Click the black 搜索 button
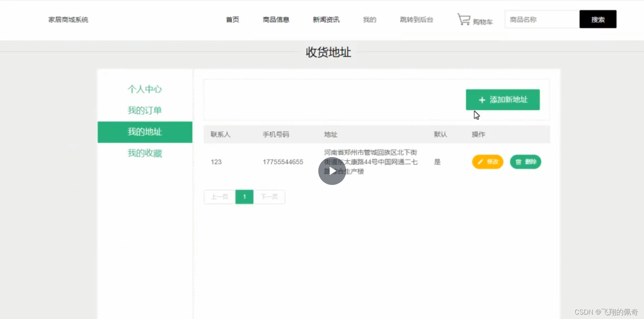 [x=598, y=19]
